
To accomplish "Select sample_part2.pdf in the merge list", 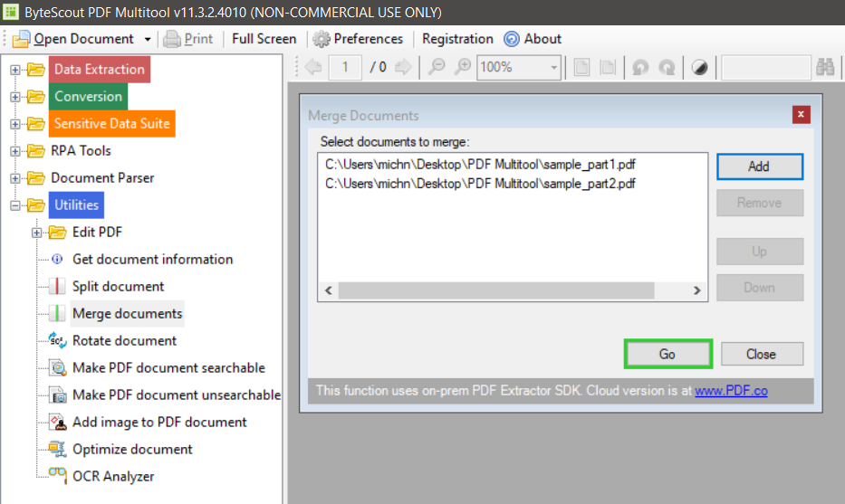I will (480, 184).
